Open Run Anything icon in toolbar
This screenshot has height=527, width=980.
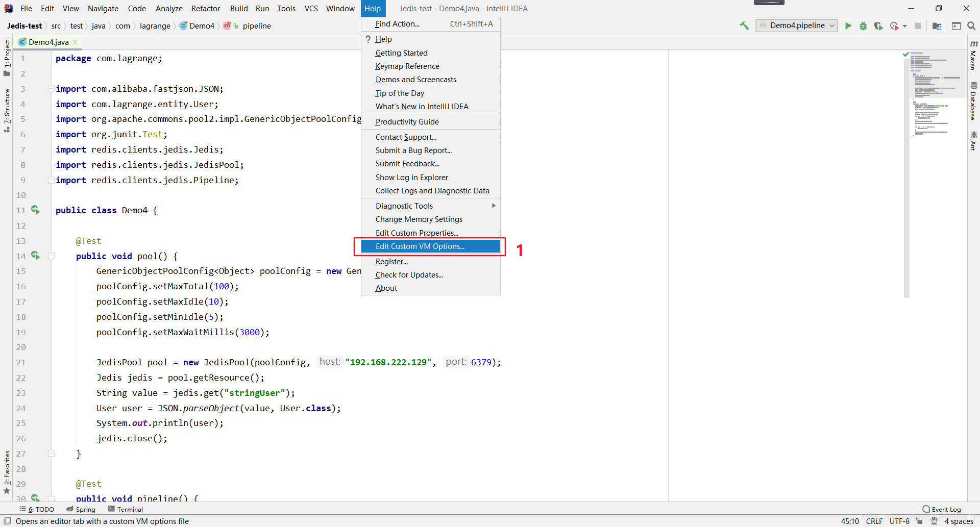[x=957, y=26]
